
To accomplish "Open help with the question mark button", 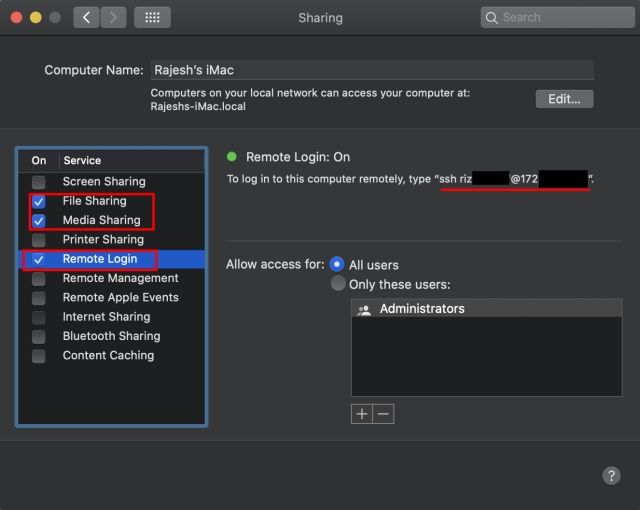I will click(x=611, y=476).
